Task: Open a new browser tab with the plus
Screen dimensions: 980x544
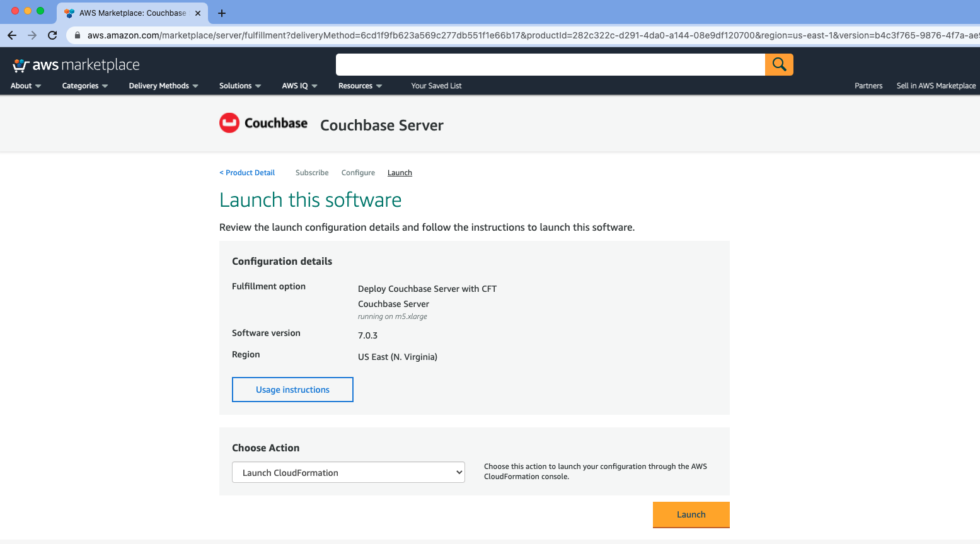Action: [220, 13]
